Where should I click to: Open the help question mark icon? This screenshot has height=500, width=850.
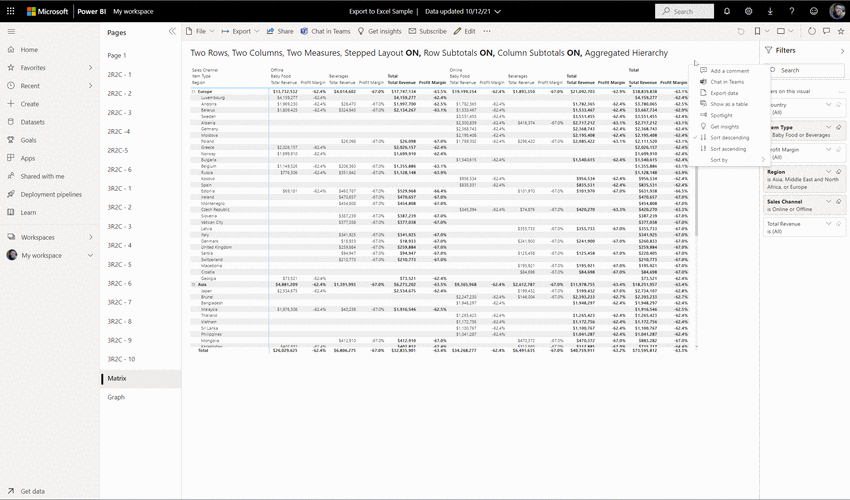(792, 11)
